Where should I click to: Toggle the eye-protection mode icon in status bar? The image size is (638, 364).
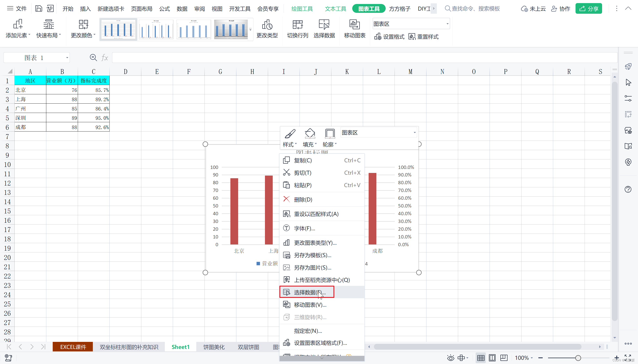[x=450, y=358]
